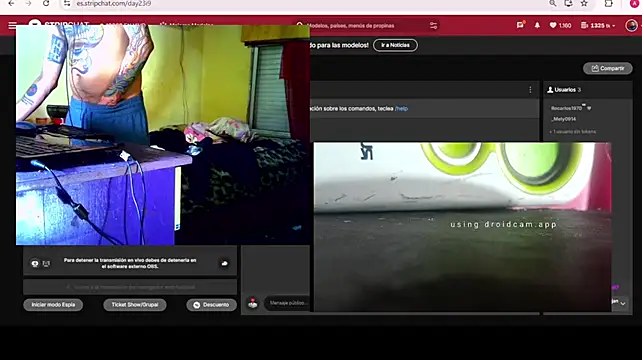Click the camera icon under the broadcast preview
Screen dimensions: 642x360
[x=35, y=263]
